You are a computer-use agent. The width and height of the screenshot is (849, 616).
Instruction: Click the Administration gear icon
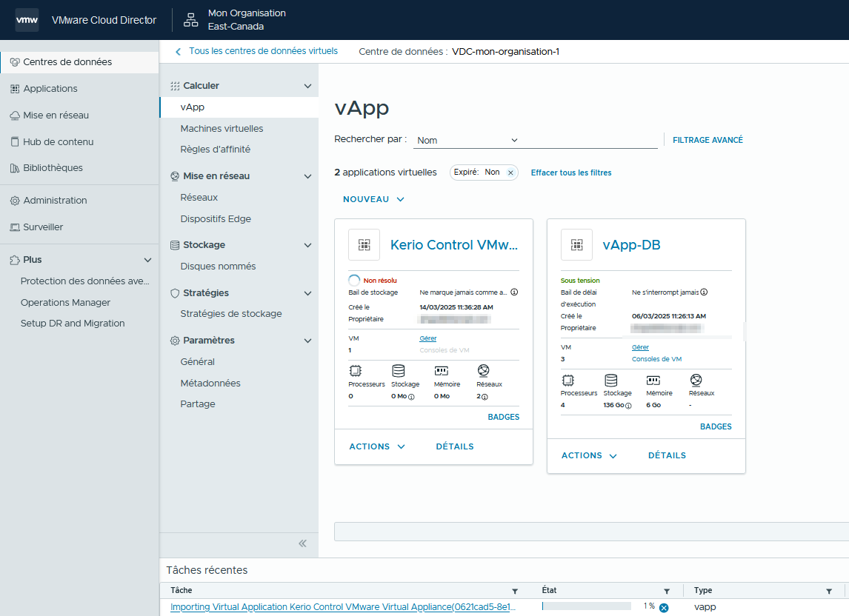(x=15, y=201)
